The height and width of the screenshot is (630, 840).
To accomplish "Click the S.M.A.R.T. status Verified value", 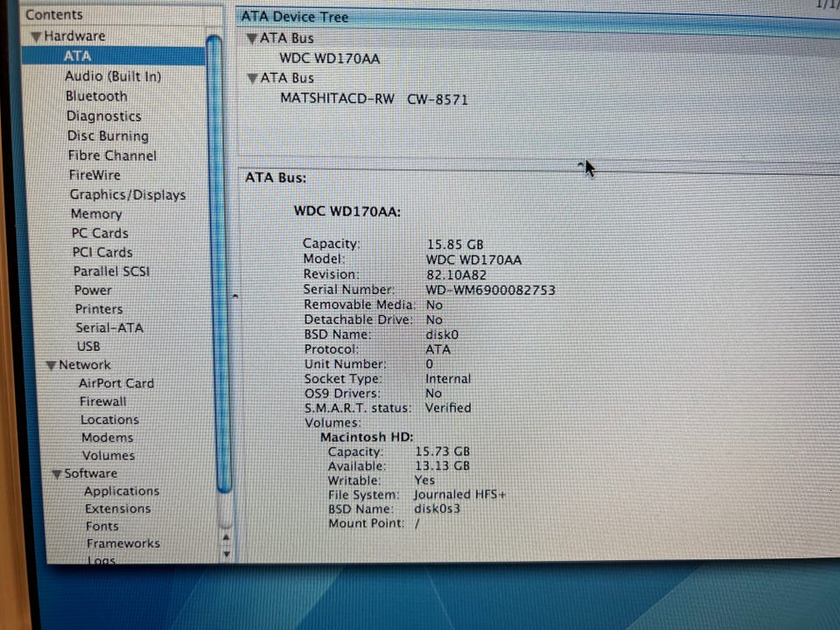I will coord(448,408).
